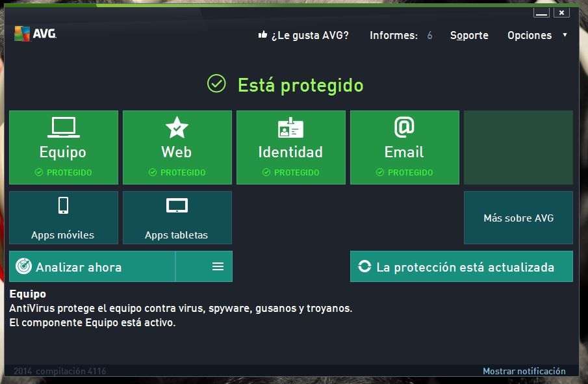Open the Opciones menu
The height and width of the screenshot is (384, 588).
tap(530, 35)
